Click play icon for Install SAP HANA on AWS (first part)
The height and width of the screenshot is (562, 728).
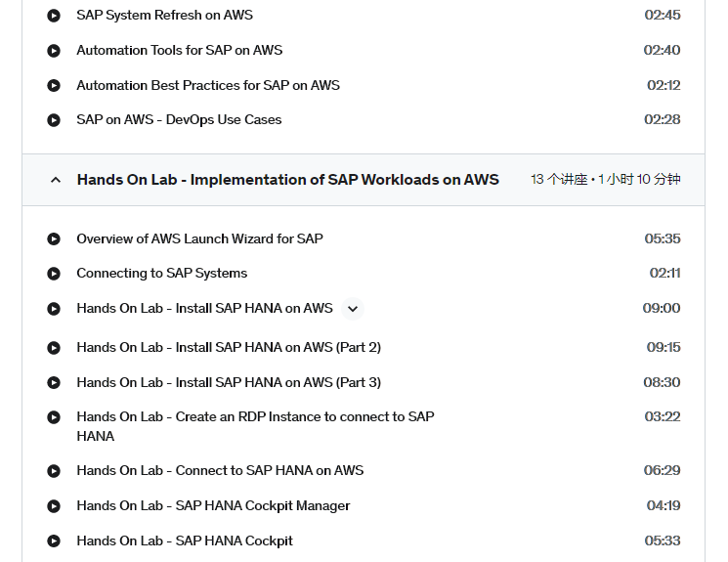tap(54, 309)
